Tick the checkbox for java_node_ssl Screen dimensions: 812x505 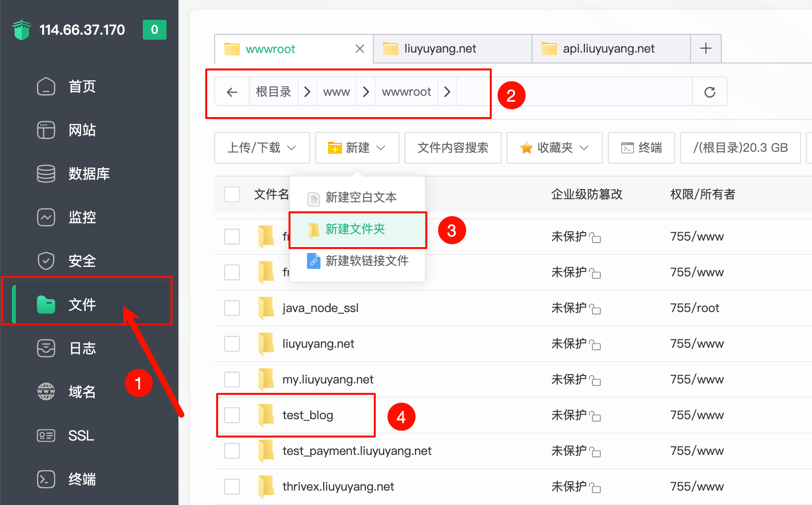(x=232, y=308)
